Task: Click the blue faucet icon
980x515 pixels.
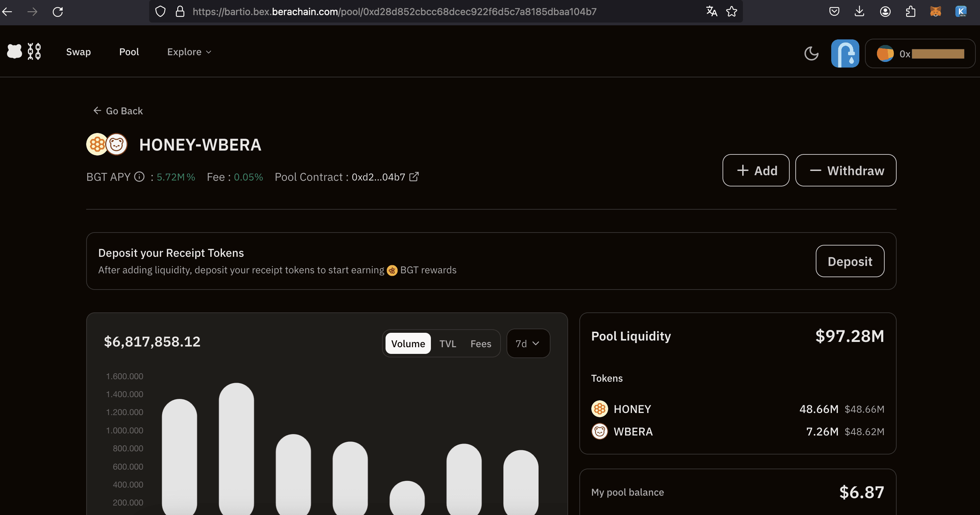Action: [845, 53]
